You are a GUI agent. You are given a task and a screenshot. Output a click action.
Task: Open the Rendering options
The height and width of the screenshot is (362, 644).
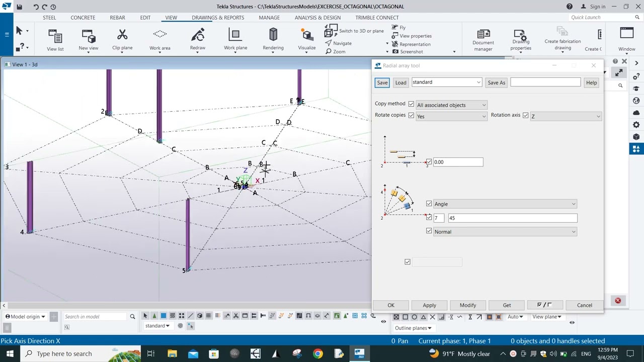273,40
